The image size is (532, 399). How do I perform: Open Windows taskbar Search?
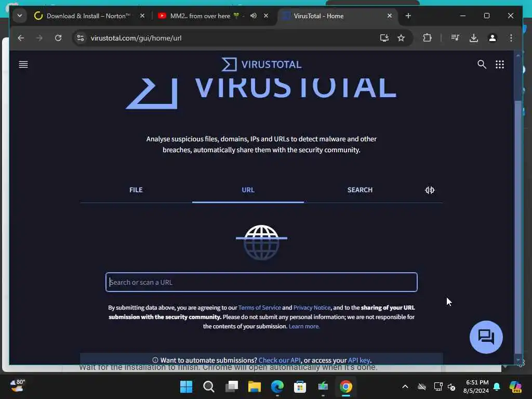[x=209, y=387]
